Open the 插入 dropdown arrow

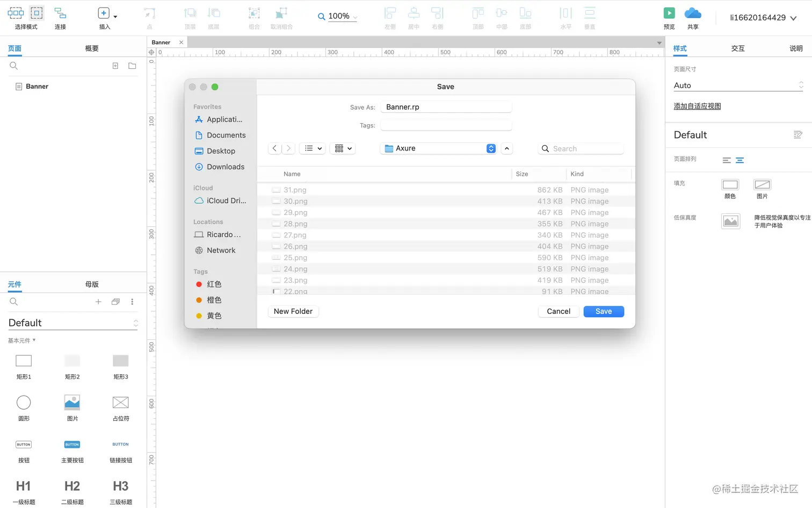coord(115,17)
